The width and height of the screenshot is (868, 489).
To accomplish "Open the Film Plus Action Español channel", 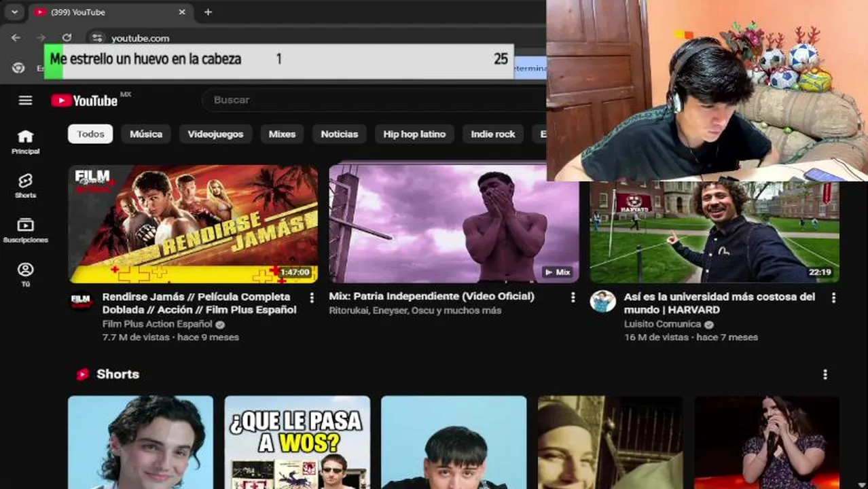I will tap(158, 324).
